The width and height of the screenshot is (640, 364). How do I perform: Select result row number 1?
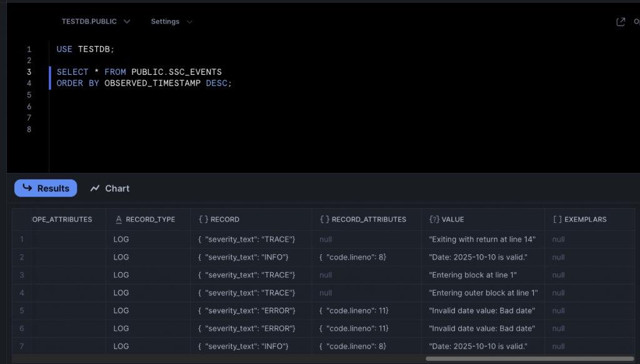pyautogui.click(x=22, y=239)
